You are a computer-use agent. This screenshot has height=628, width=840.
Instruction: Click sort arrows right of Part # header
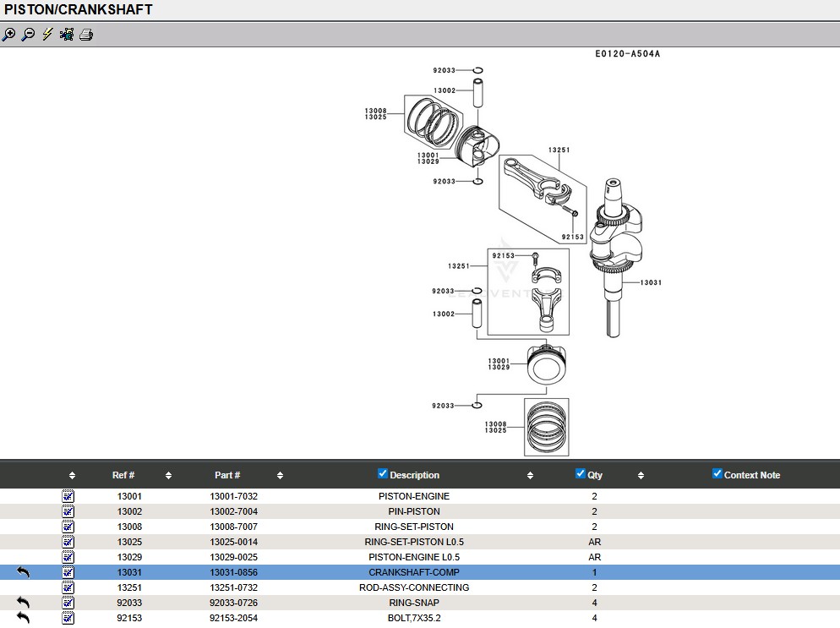(x=280, y=476)
